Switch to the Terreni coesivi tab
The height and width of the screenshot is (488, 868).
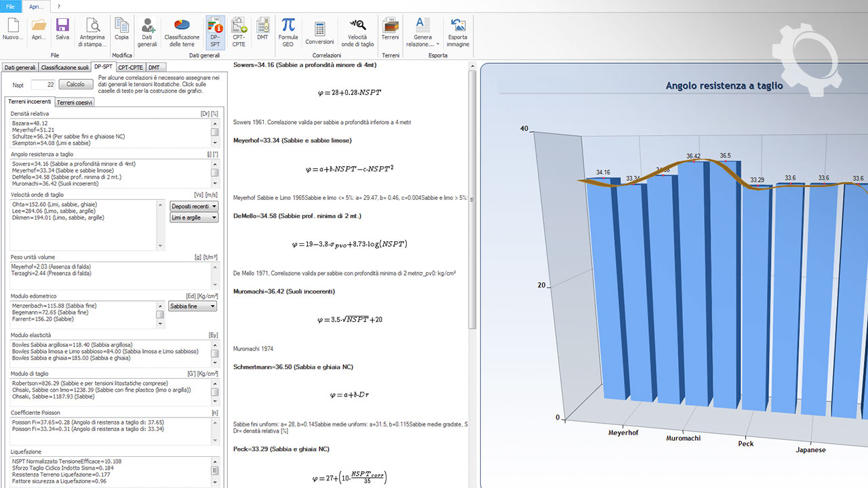pos(75,102)
